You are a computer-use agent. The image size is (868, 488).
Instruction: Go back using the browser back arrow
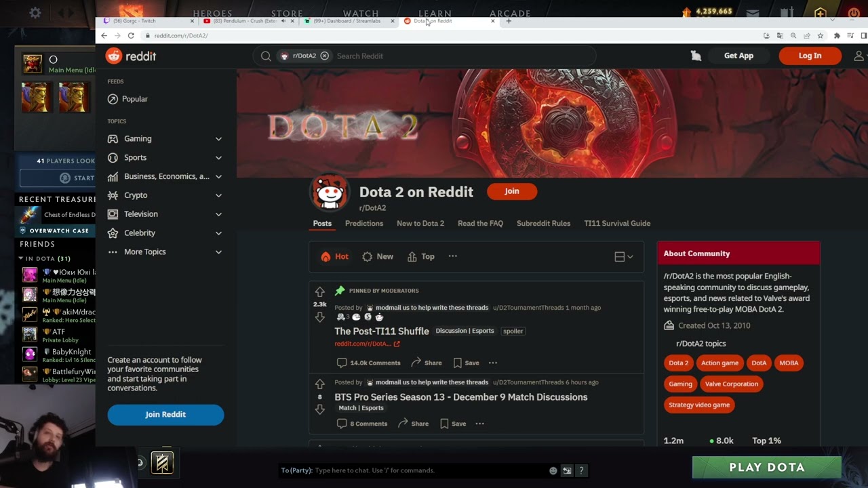pos(104,35)
